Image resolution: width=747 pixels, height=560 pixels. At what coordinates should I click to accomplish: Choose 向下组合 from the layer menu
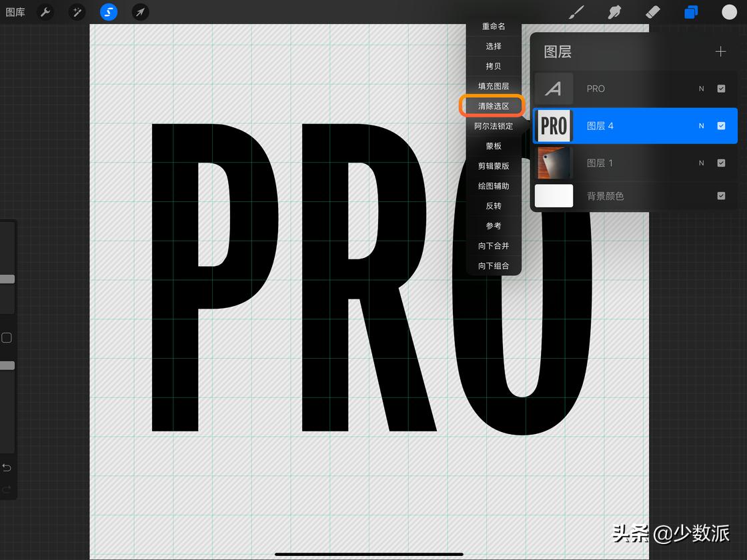tap(494, 266)
